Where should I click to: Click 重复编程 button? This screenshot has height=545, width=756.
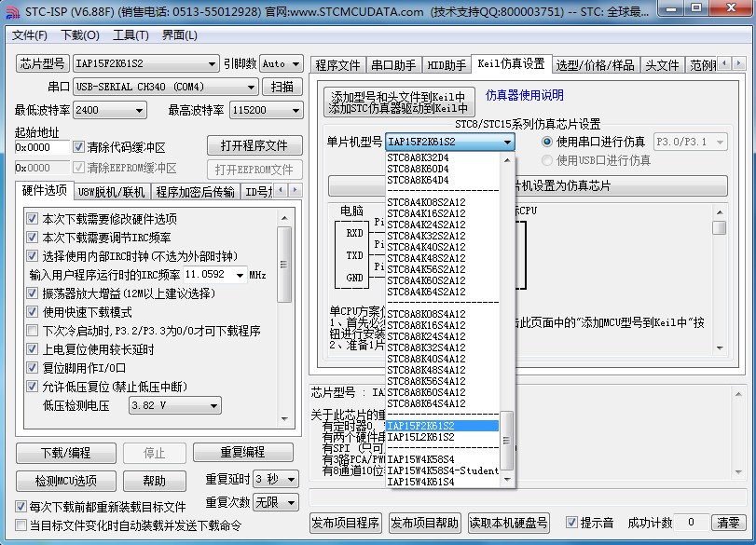243,452
